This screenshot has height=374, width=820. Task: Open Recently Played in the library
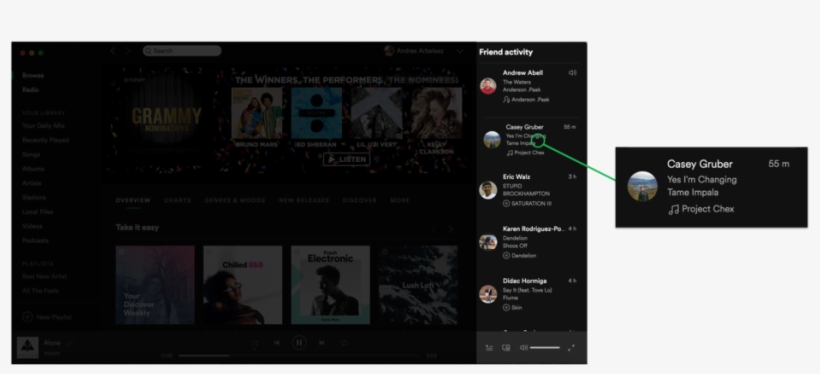tap(45, 140)
